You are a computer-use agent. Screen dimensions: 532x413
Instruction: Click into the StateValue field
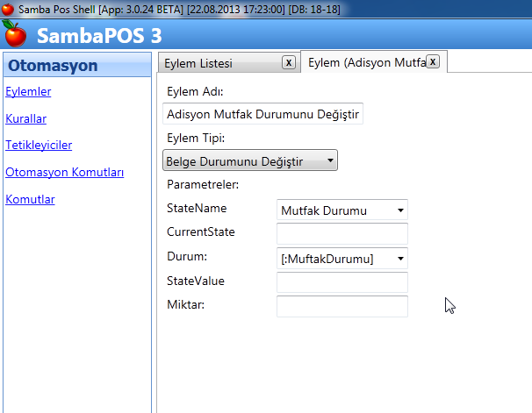(x=342, y=281)
